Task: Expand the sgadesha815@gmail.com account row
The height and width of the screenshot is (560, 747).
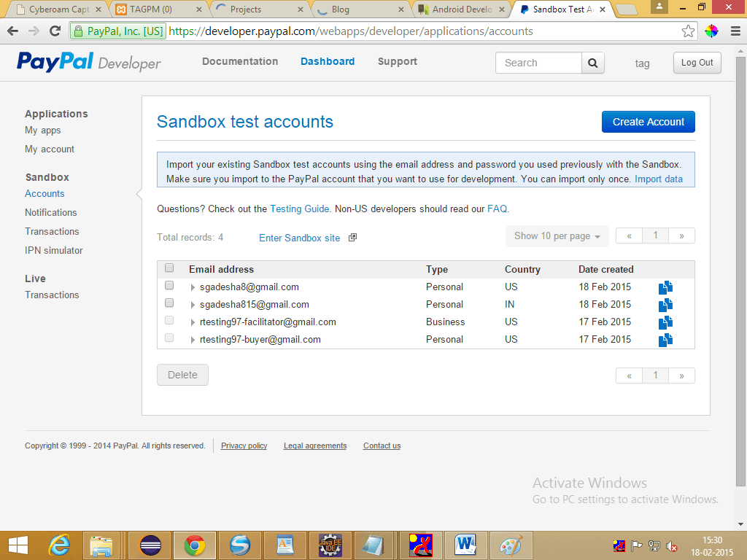Action: pyautogui.click(x=193, y=306)
